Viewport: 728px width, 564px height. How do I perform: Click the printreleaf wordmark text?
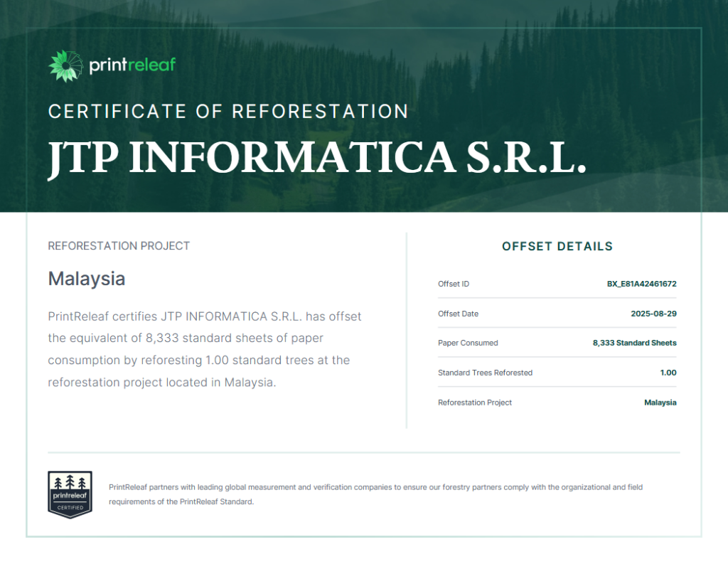[132, 65]
